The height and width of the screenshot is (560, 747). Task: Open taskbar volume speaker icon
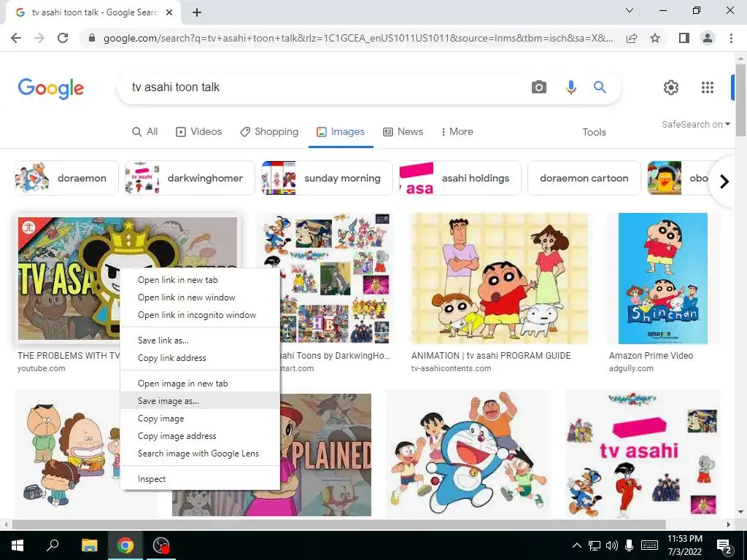612,545
